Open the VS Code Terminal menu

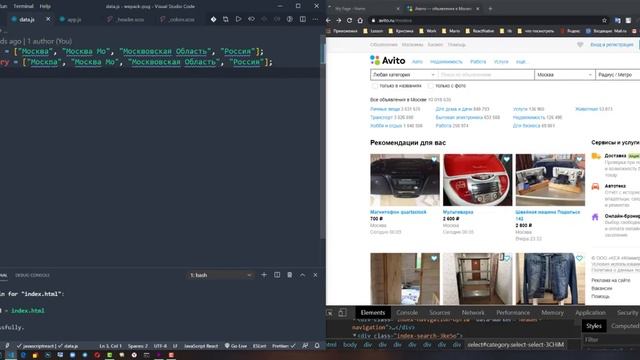(23, 6)
